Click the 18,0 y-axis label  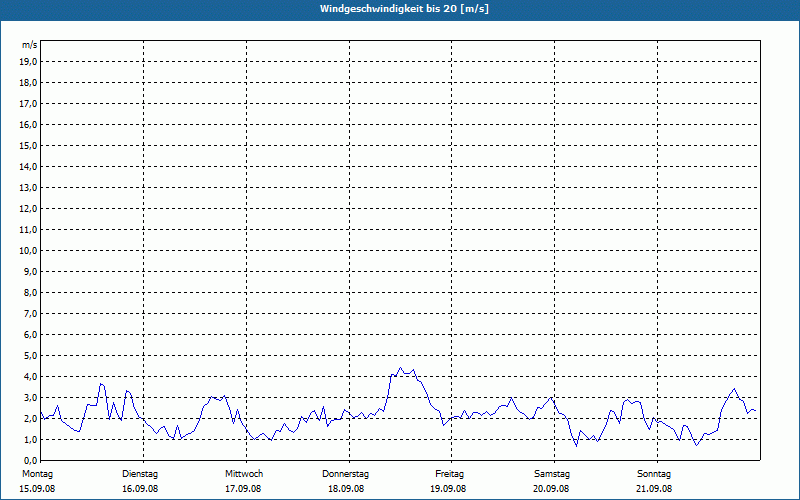click(x=29, y=83)
